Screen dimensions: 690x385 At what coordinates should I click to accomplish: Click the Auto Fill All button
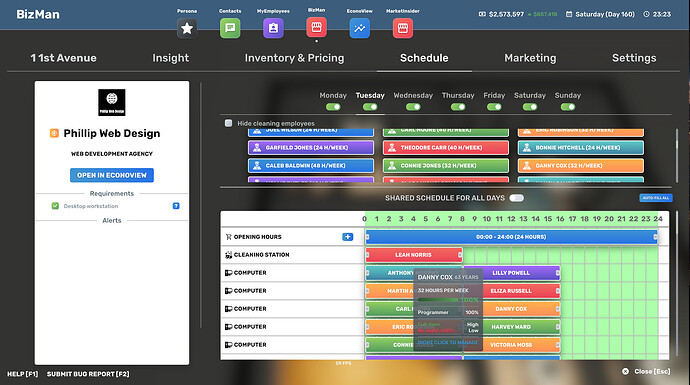point(656,198)
